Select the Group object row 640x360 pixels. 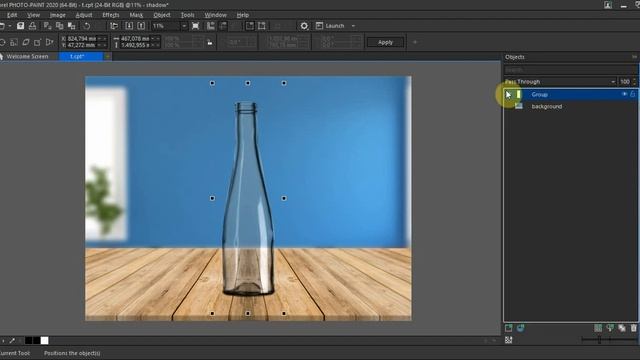click(571, 94)
